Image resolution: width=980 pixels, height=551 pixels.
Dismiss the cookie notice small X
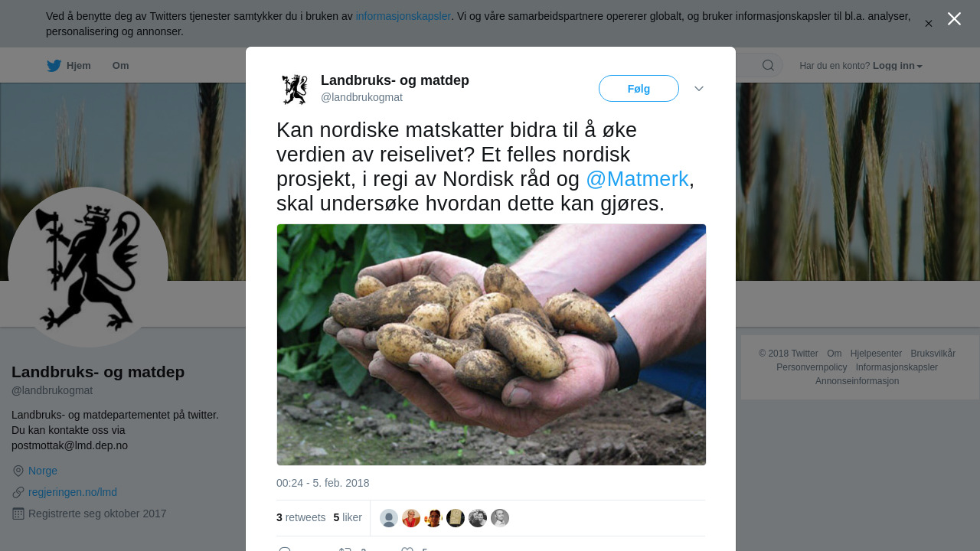coord(929,24)
